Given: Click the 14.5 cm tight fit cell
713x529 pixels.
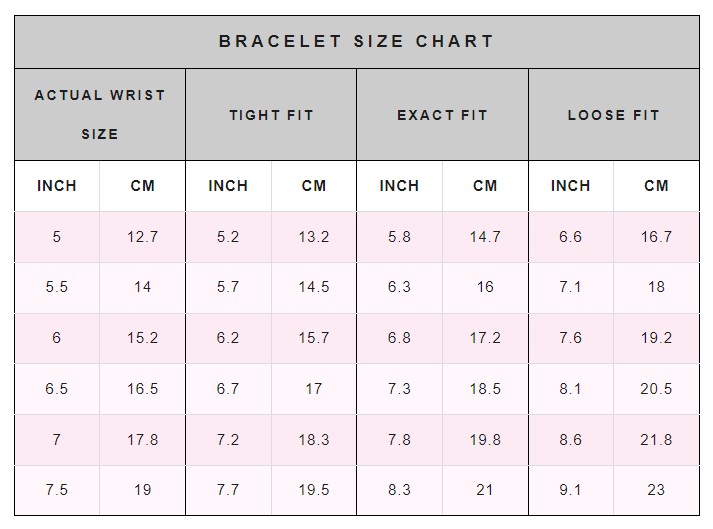Looking at the screenshot, I should 314,287.
